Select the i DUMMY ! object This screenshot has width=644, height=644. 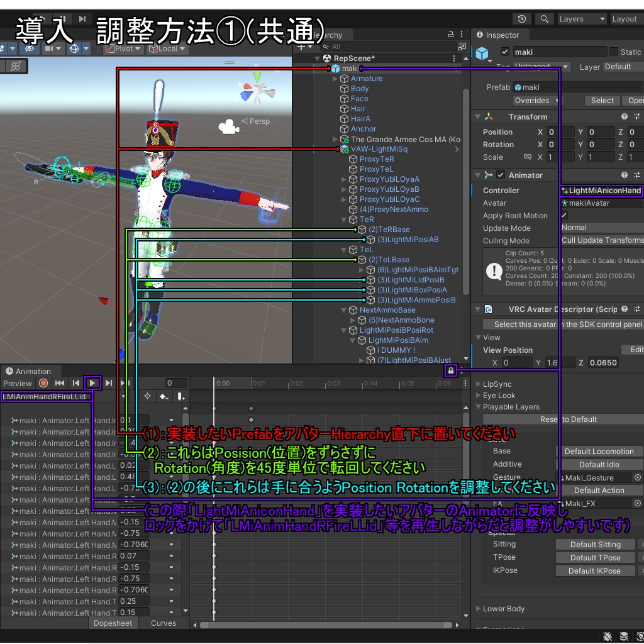pos(396,350)
